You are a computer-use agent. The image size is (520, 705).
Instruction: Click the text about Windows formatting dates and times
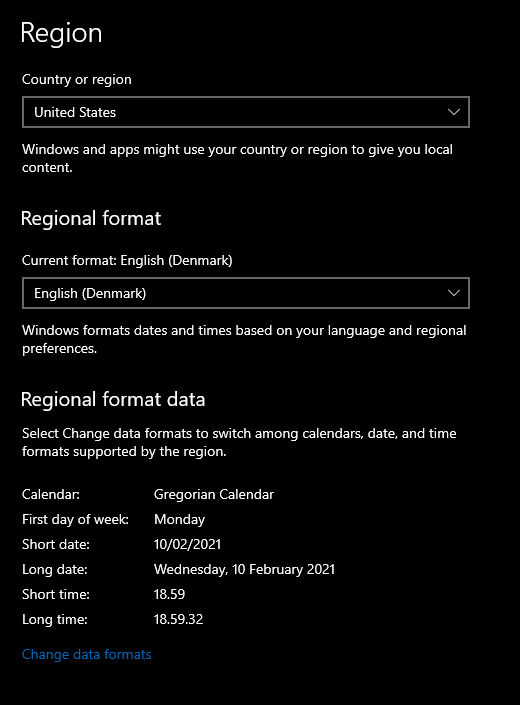coord(244,339)
